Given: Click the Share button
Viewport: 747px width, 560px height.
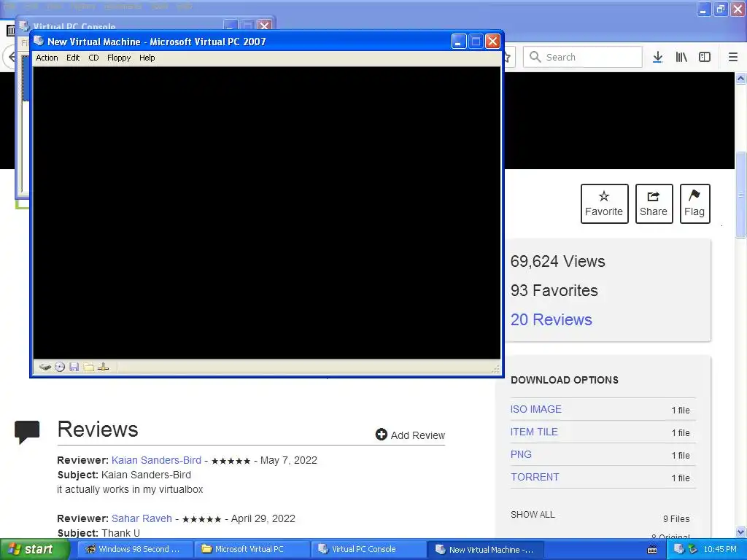Looking at the screenshot, I should (654, 203).
